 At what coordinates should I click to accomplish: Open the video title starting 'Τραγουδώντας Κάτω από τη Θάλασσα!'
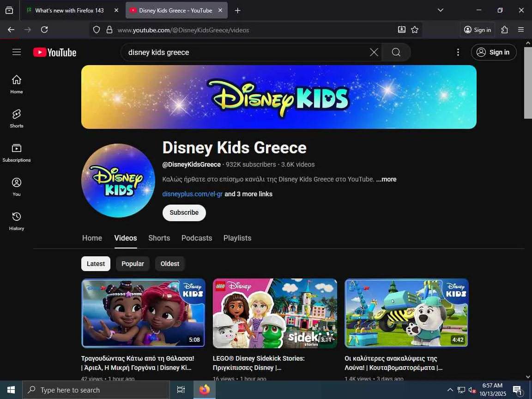(x=138, y=363)
